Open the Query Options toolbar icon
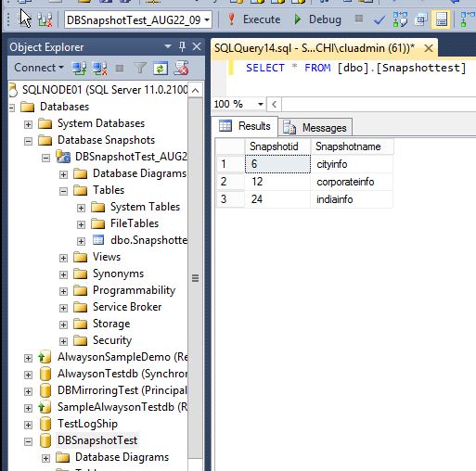 tap(421, 19)
